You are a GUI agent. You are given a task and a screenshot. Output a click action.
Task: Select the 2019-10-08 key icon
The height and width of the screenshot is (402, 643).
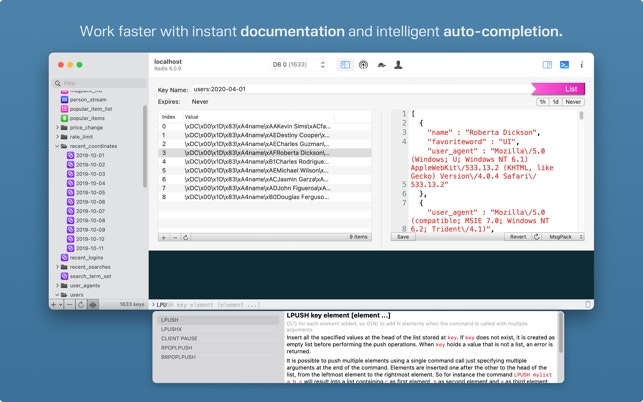click(71, 221)
